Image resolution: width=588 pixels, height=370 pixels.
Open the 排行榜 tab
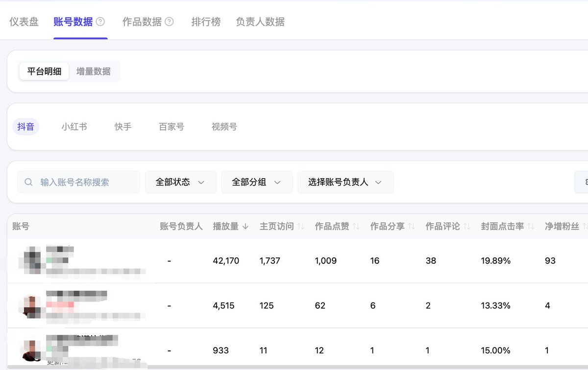pos(206,22)
